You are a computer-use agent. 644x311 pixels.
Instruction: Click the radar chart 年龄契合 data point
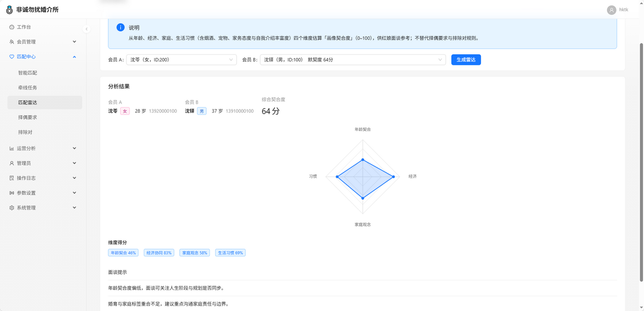[x=363, y=160]
